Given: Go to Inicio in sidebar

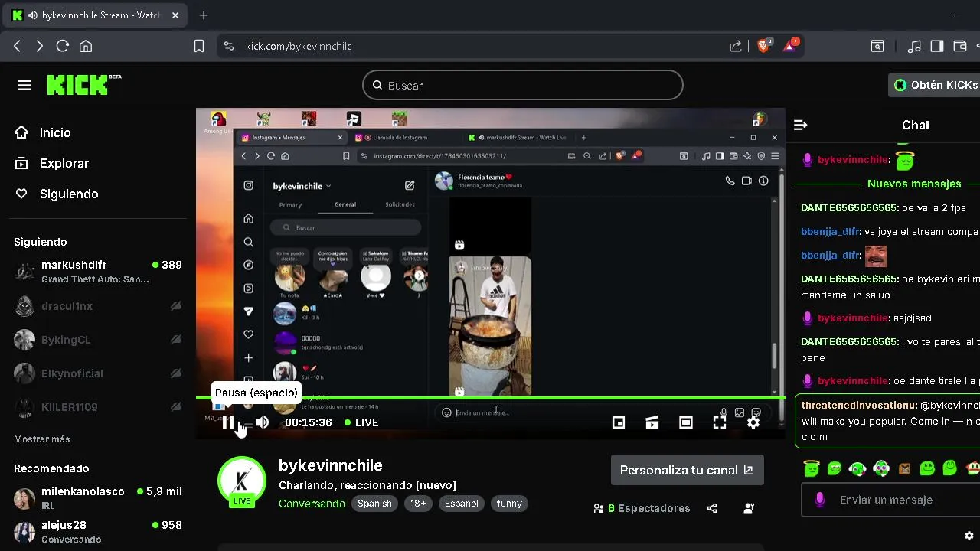Looking at the screenshot, I should [x=44, y=132].
